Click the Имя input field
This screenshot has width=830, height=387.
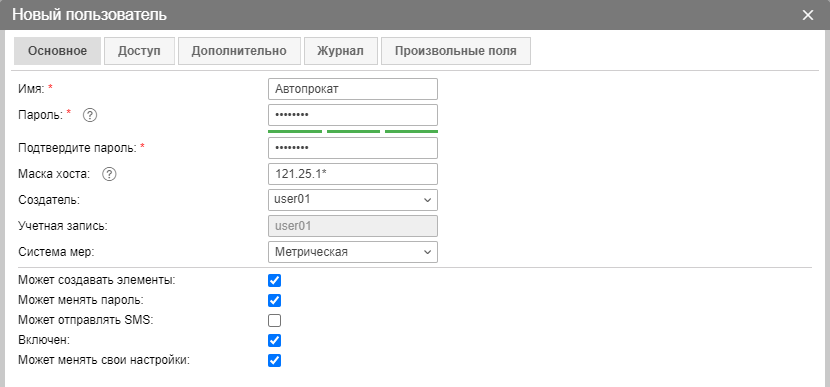click(353, 89)
